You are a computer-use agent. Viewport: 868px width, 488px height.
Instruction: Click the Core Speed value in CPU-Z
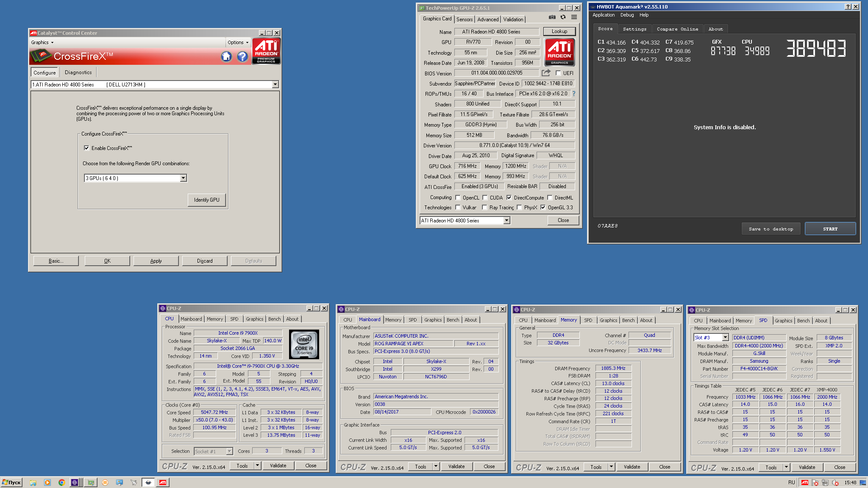tap(214, 412)
